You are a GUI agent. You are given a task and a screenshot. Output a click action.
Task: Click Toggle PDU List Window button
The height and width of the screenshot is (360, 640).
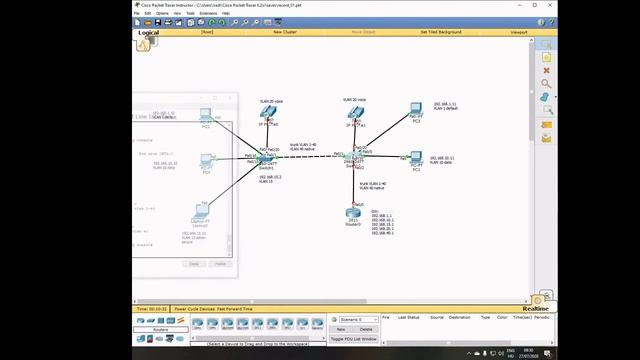click(x=353, y=339)
